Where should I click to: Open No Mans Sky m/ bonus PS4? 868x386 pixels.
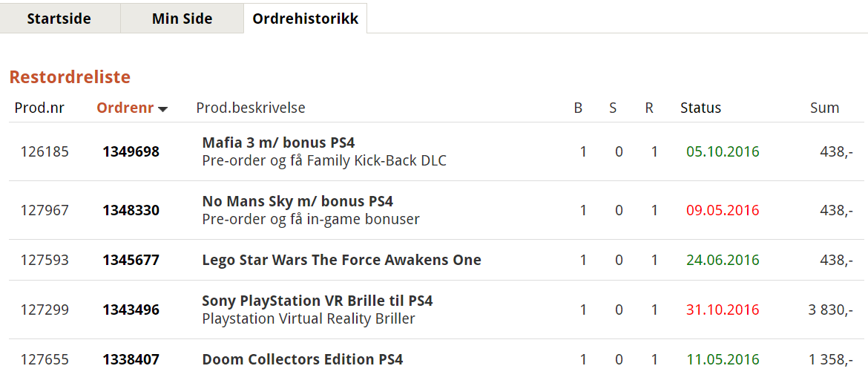(297, 202)
